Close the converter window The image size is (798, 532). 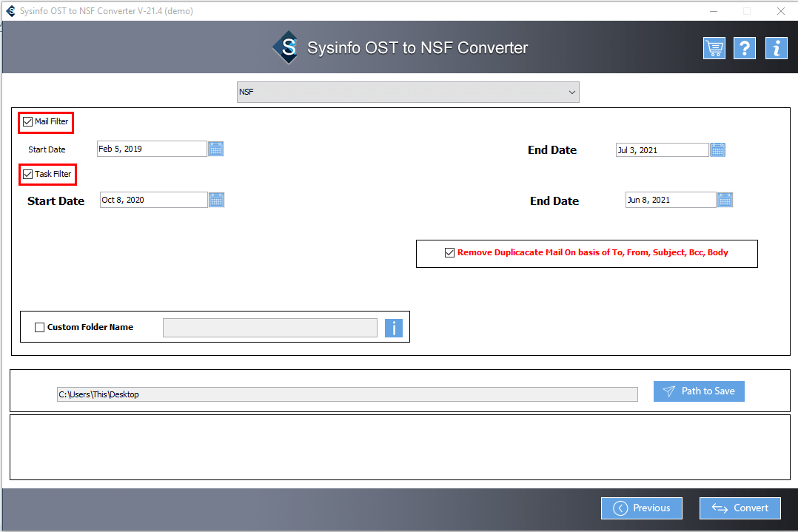pyautogui.click(x=781, y=11)
